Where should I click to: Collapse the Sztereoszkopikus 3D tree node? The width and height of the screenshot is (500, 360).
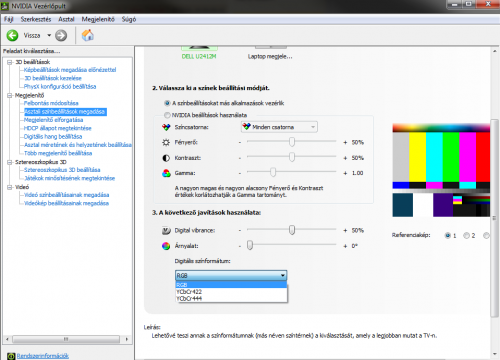pyautogui.click(x=10, y=162)
